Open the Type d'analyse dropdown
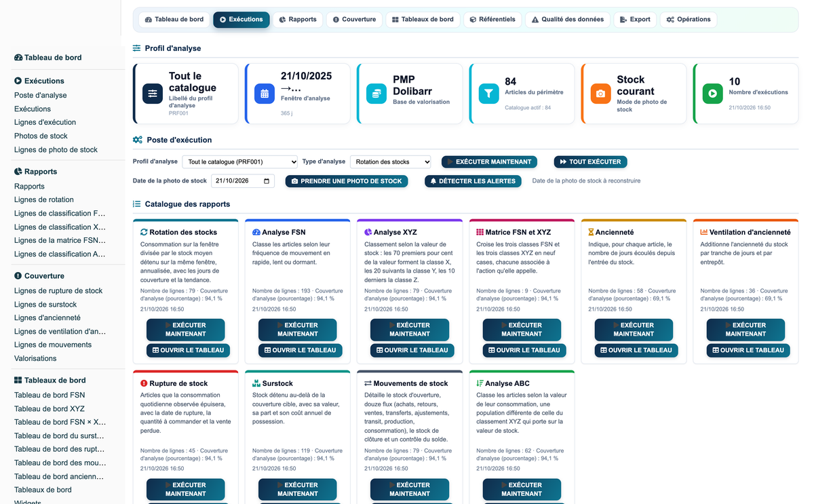 pyautogui.click(x=390, y=162)
